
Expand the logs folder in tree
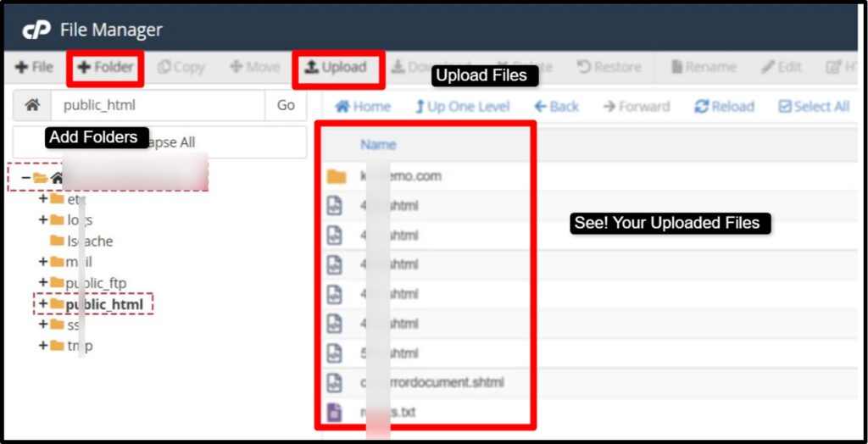[x=43, y=219]
